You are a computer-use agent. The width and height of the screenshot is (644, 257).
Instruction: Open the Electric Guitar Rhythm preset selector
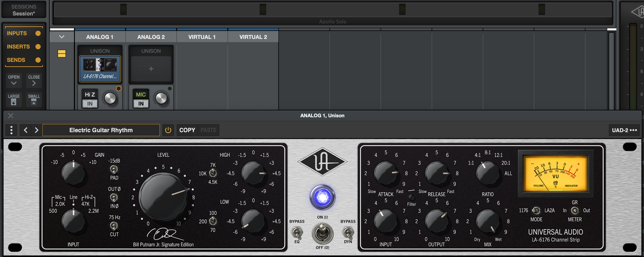101,130
